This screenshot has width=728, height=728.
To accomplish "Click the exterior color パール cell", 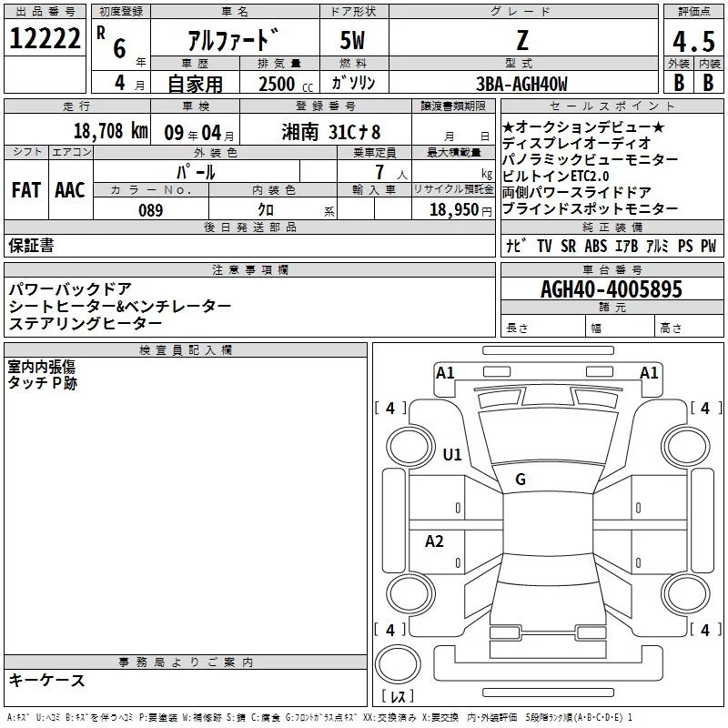I will pyautogui.click(x=196, y=172).
